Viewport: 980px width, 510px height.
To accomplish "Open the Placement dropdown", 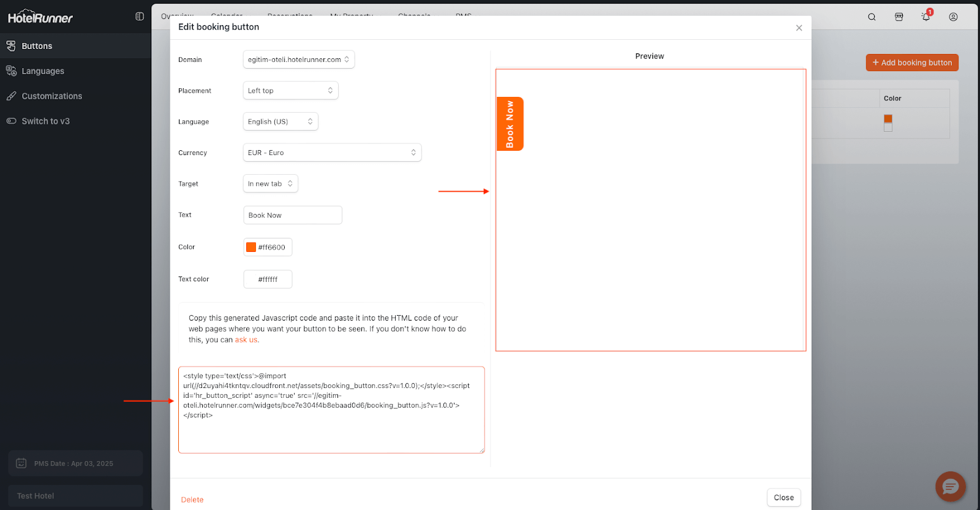I will click(x=290, y=91).
